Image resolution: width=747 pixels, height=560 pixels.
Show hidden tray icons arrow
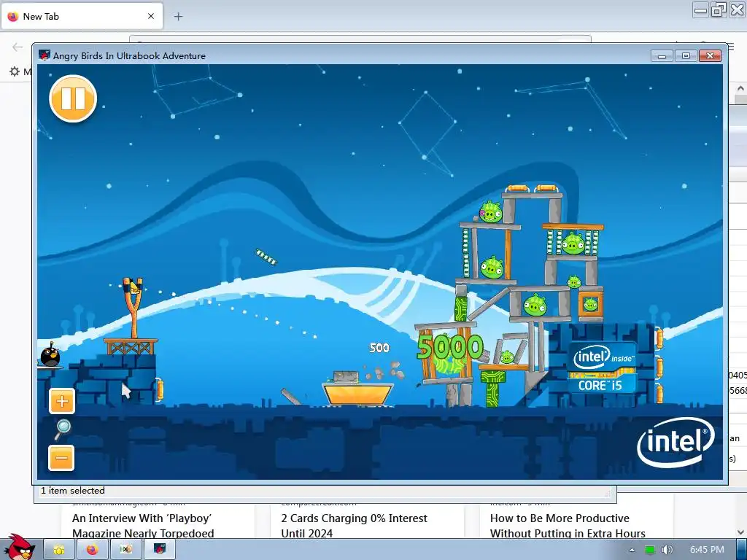pos(632,550)
